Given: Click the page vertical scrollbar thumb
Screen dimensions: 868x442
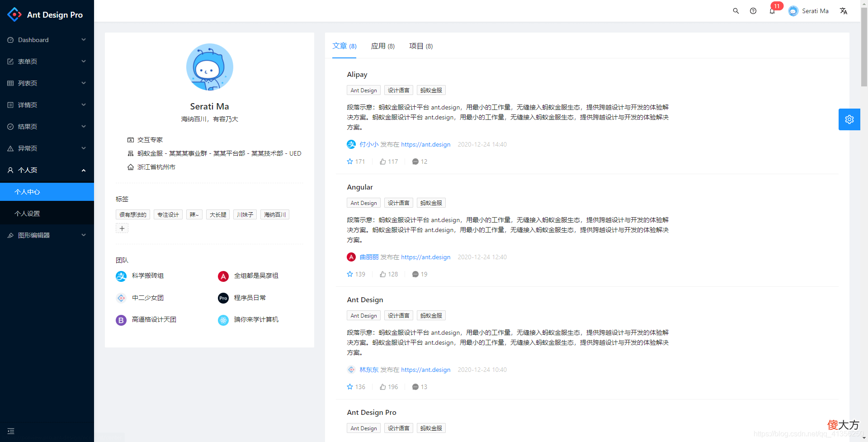Looking at the screenshot, I should [x=864, y=46].
